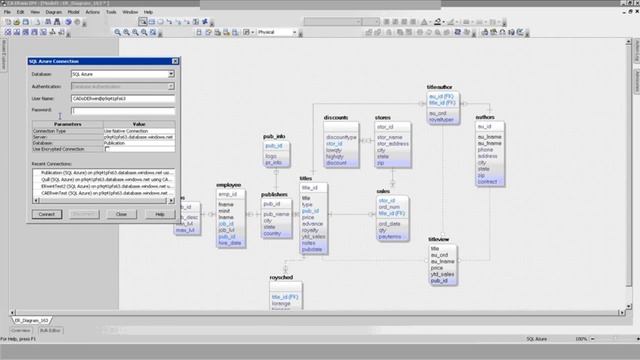Click the first magnifier icon in zoom toolbar
This screenshot has height=360, width=640.
117,32
